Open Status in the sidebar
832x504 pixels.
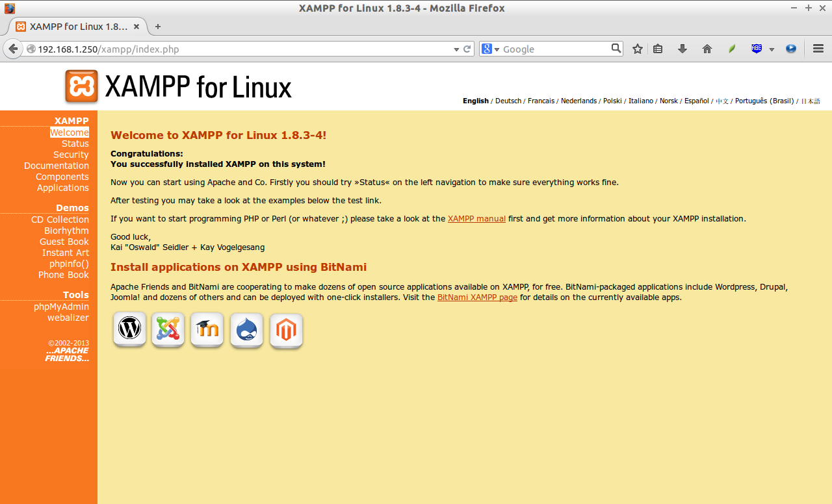point(75,144)
